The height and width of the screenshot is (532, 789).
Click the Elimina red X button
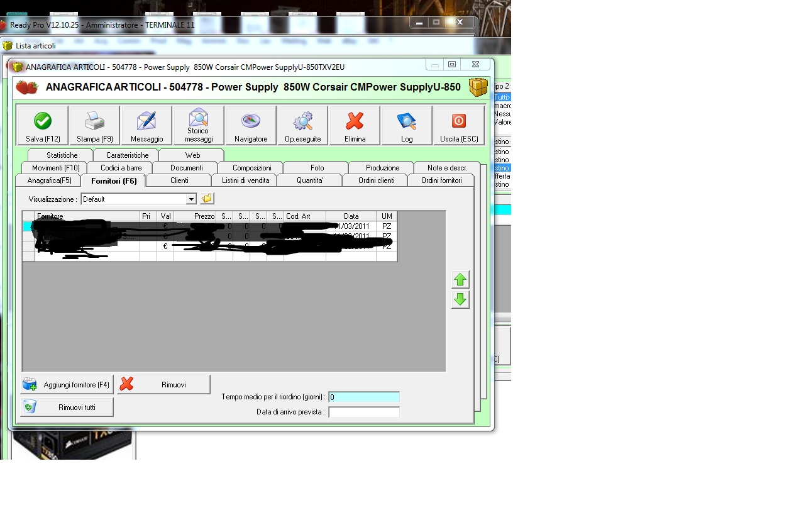click(355, 125)
